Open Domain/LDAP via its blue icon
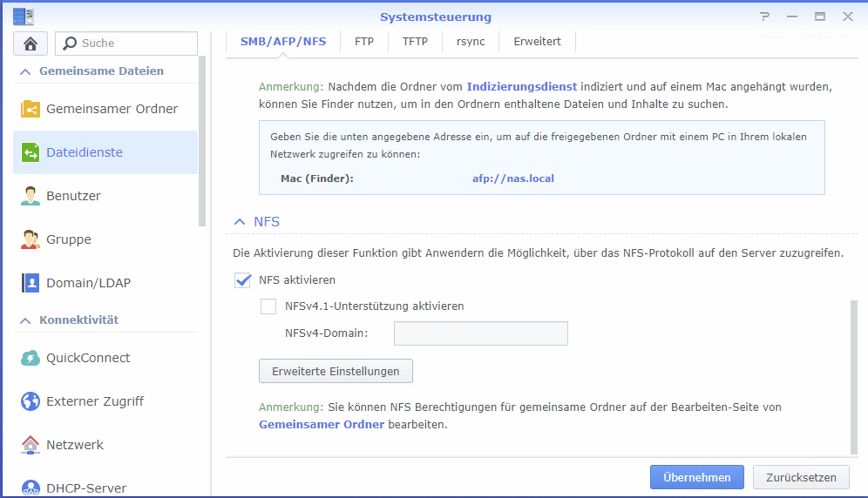868x498 pixels. (31, 283)
